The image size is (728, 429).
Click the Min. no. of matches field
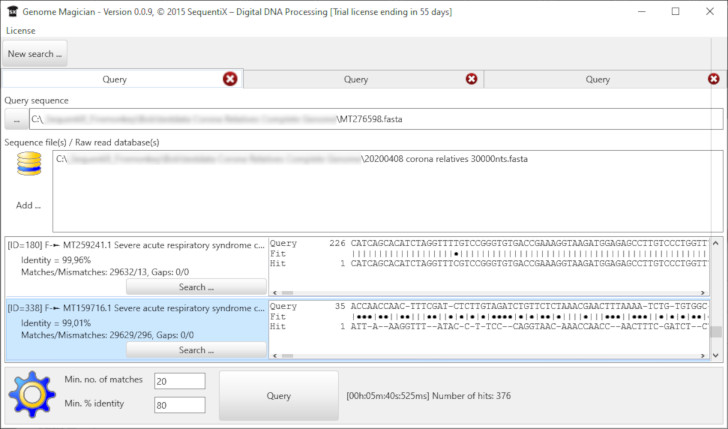180,381
